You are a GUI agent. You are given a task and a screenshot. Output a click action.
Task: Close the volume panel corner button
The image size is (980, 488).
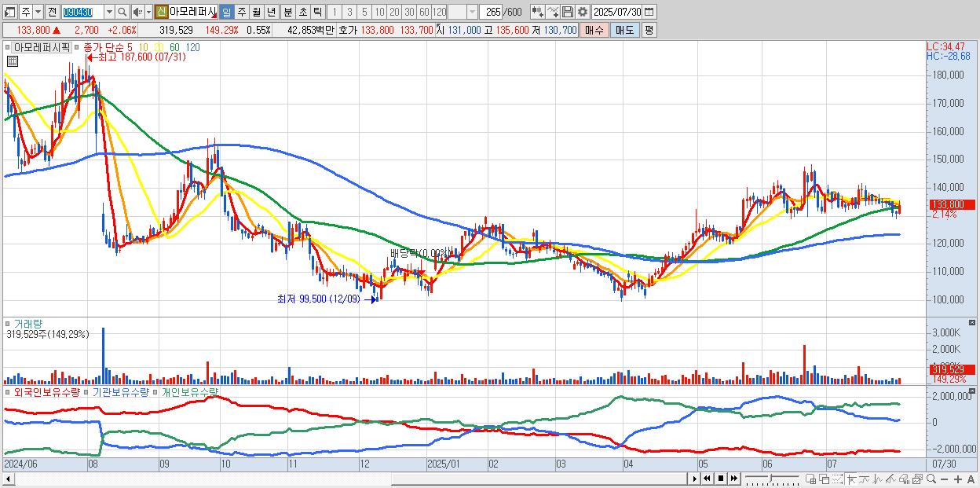[973, 322]
